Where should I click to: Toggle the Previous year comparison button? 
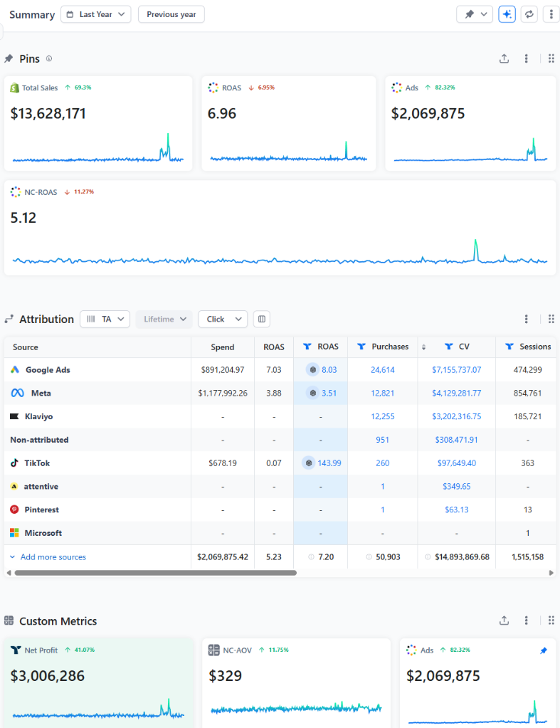[x=171, y=14]
